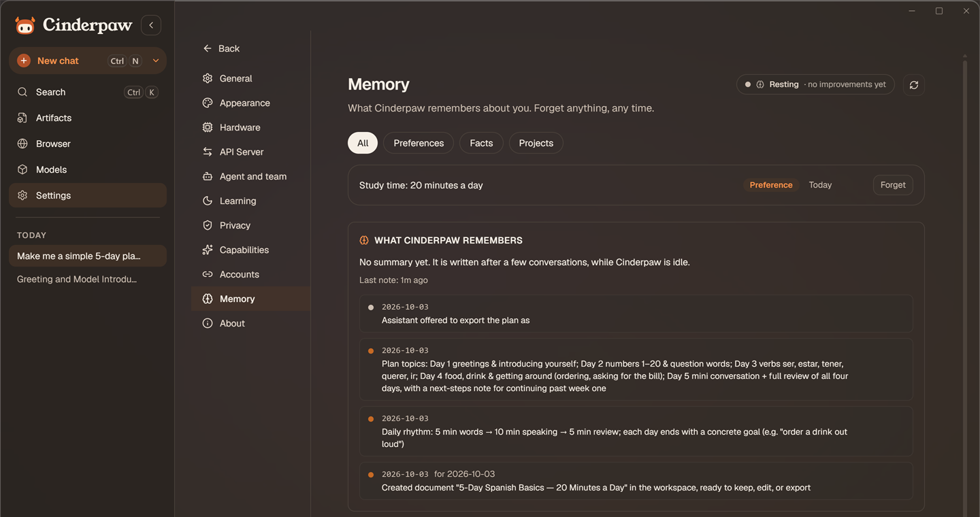Open Search from the sidebar
This screenshot has height=517, width=980.
pos(88,92)
